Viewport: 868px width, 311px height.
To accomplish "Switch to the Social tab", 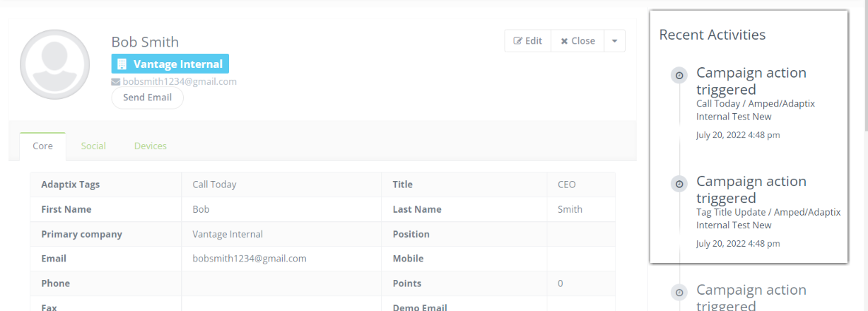I will pyautogui.click(x=93, y=146).
